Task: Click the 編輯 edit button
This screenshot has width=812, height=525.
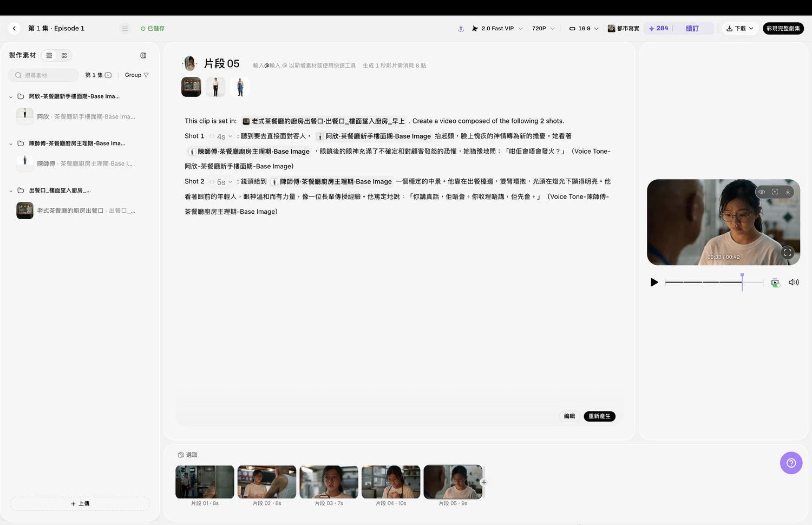Action: pos(569,416)
